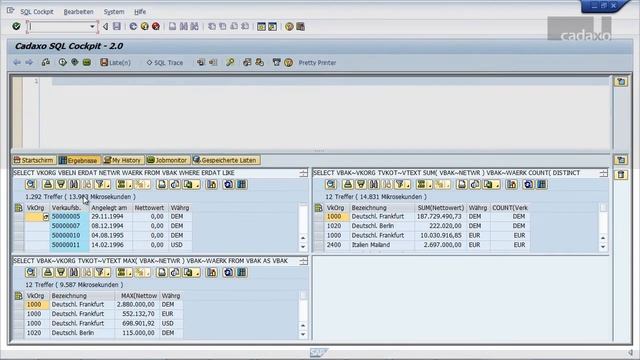
Task: Click the key icon in Cockpit toolbar
Action: tap(230, 62)
